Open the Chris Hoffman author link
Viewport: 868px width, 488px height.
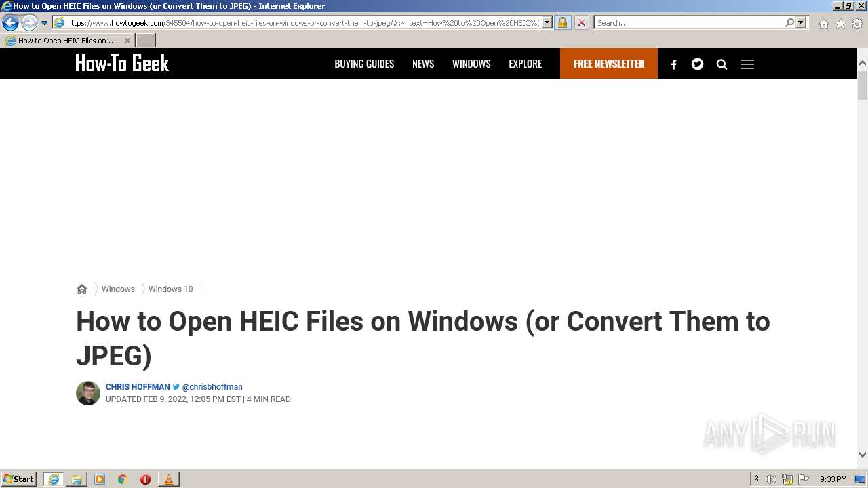pyautogui.click(x=138, y=387)
